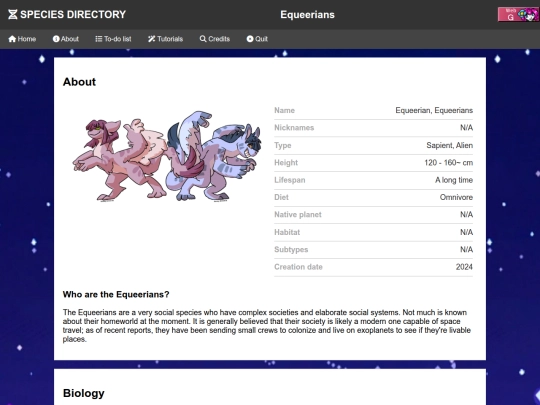Click the To-do list icon
This screenshot has height=405, width=540.
[x=99, y=39]
